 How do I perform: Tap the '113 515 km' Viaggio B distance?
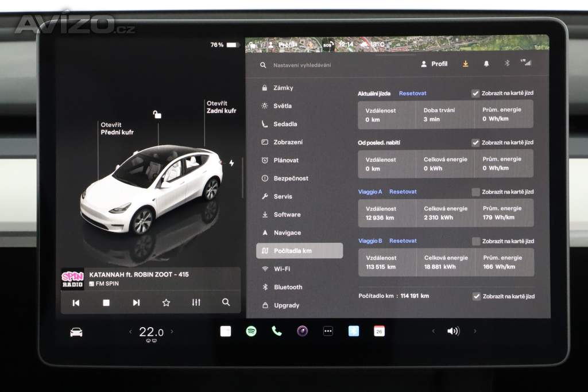click(x=381, y=267)
